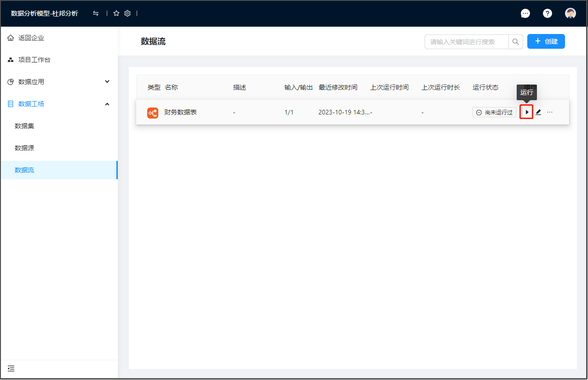This screenshot has width=588, height=380.
Task: Collapse the sidebar menu at the bottom left
Action: [12, 369]
